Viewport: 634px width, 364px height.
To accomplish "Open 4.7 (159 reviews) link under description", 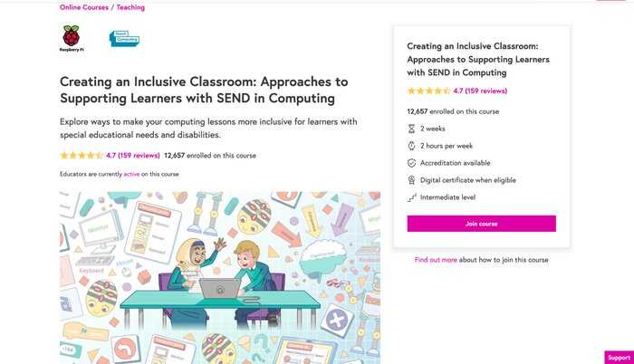I will click(132, 156).
